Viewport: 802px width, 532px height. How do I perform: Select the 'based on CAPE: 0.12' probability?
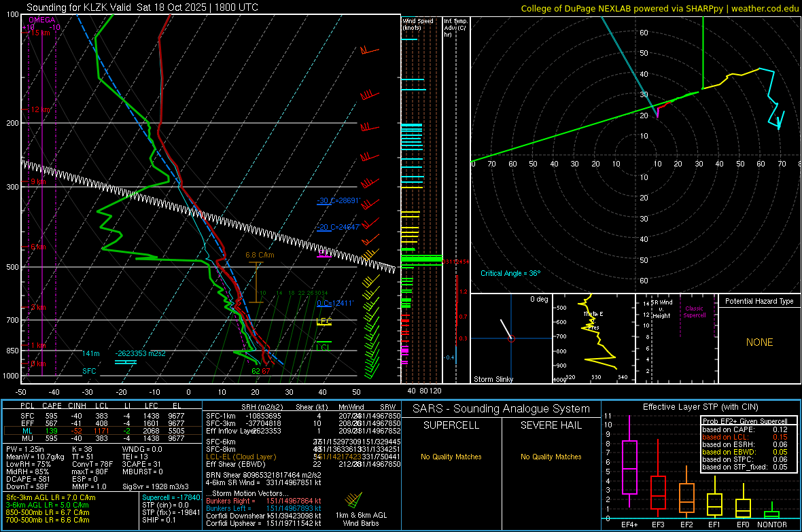pos(745,429)
